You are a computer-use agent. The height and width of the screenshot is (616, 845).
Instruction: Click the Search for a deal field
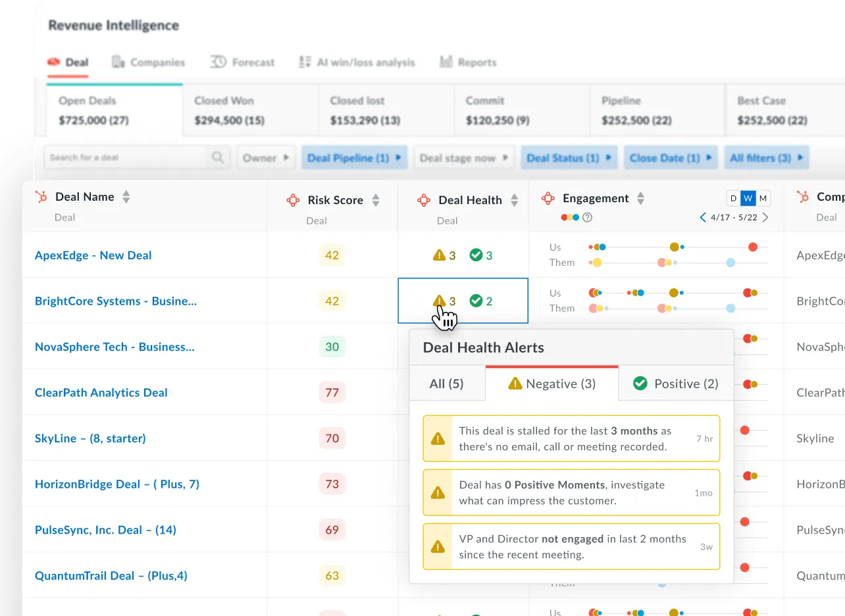125,158
